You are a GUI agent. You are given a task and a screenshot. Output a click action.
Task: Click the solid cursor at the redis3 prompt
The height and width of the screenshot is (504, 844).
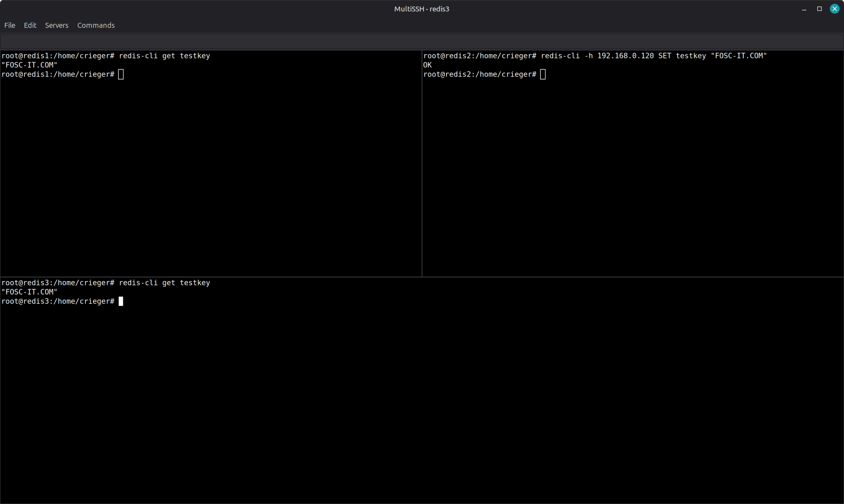coord(121,301)
